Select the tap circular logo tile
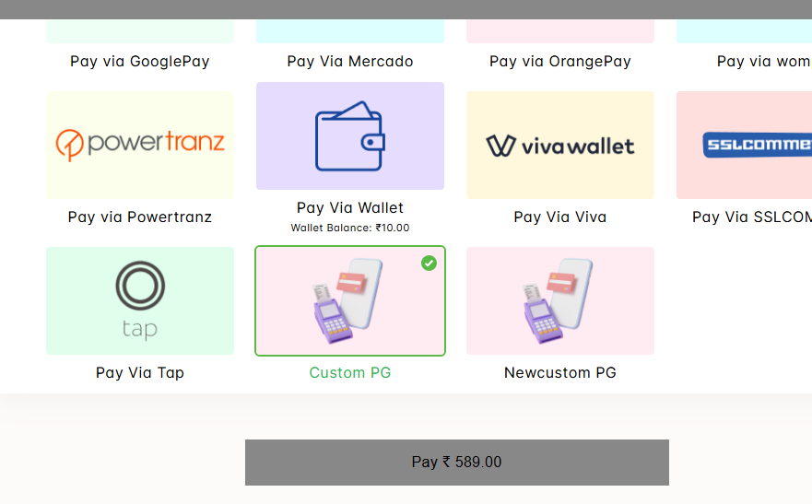Screen dimensions: 812x504 [x=140, y=300]
